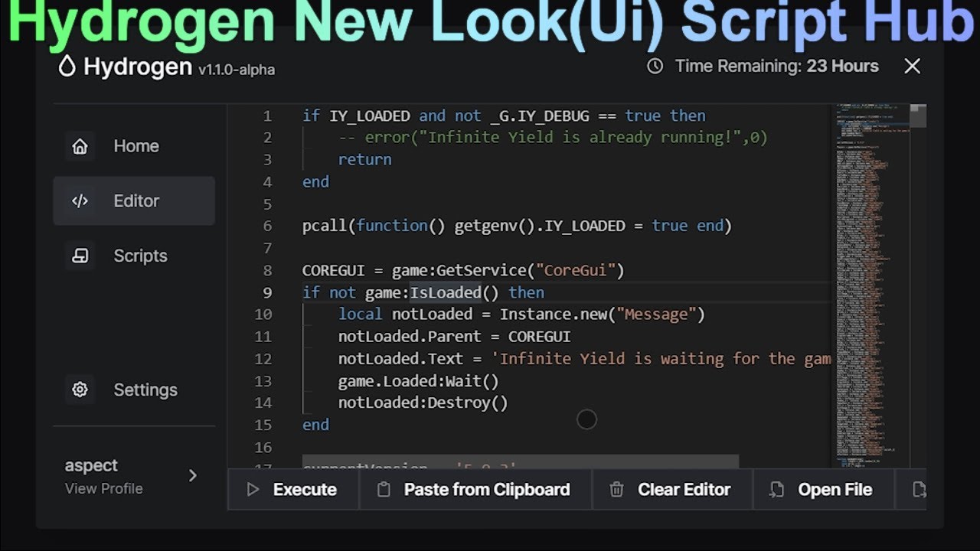Click the Home house icon
Screen dimensions: 980x551
click(80, 146)
